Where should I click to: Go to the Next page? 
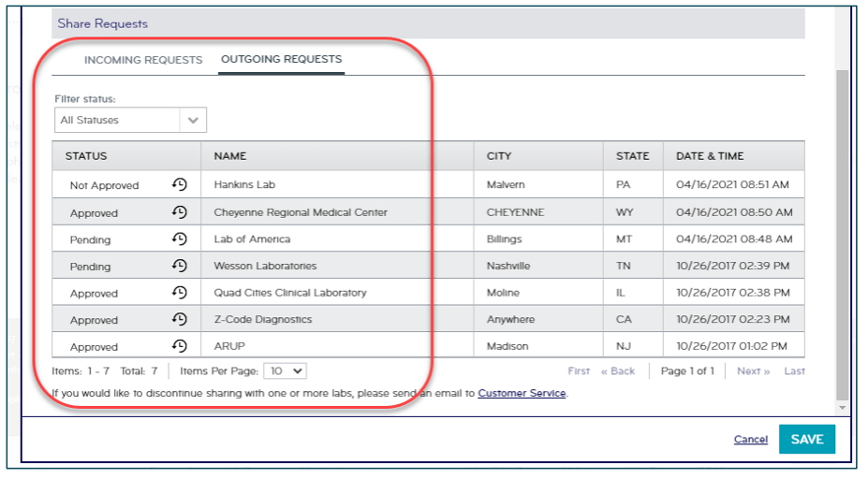coord(753,371)
